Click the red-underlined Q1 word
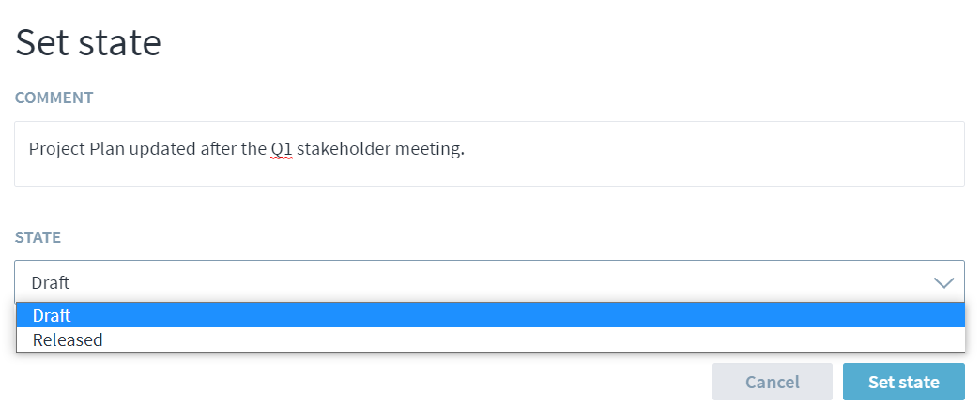 tap(282, 149)
